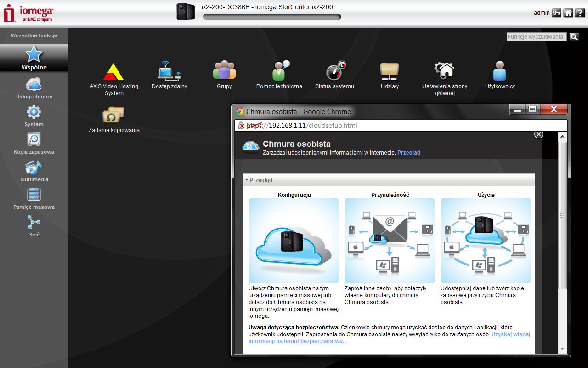Click the popup vertical scrollbar thumb

(x=563, y=215)
